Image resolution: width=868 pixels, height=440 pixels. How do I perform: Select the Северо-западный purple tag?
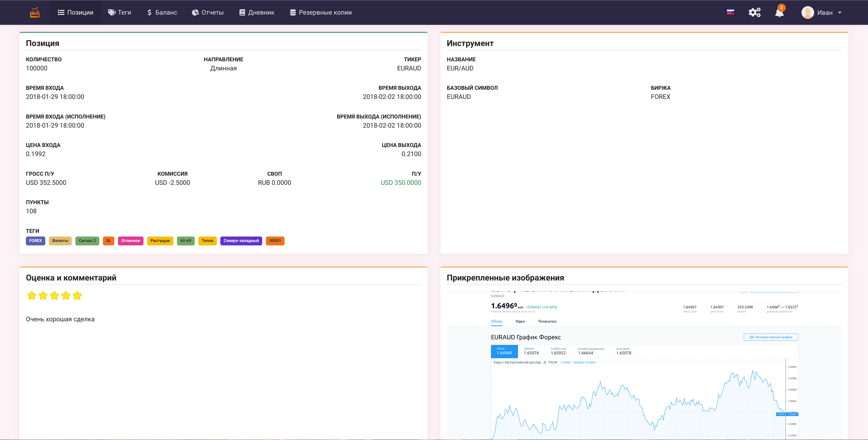coord(241,241)
